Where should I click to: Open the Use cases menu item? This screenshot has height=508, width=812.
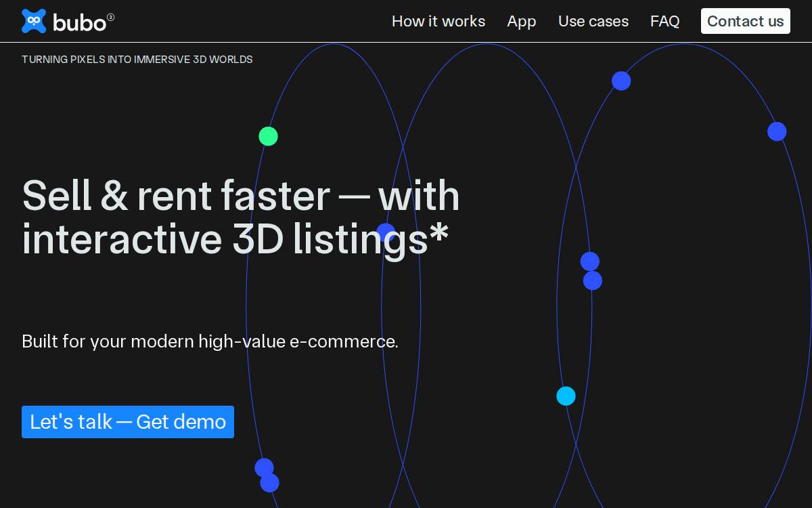pos(593,21)
